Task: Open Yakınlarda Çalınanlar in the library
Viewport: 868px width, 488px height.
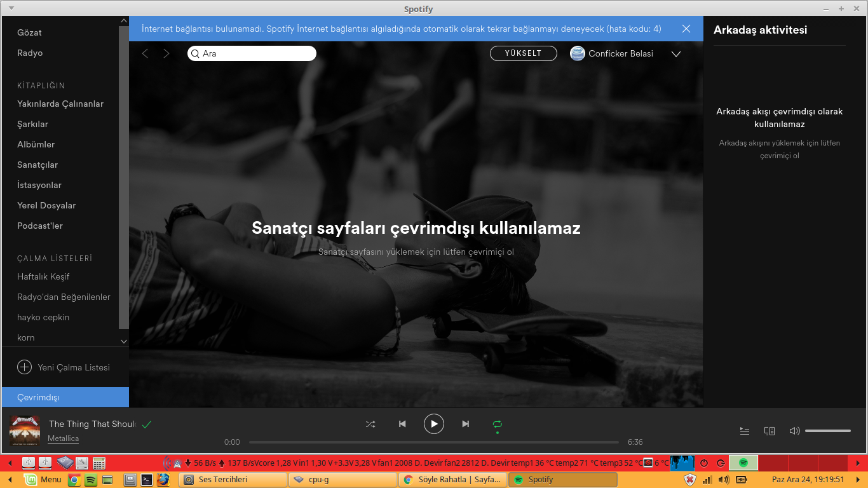Action: click(60, 104)
